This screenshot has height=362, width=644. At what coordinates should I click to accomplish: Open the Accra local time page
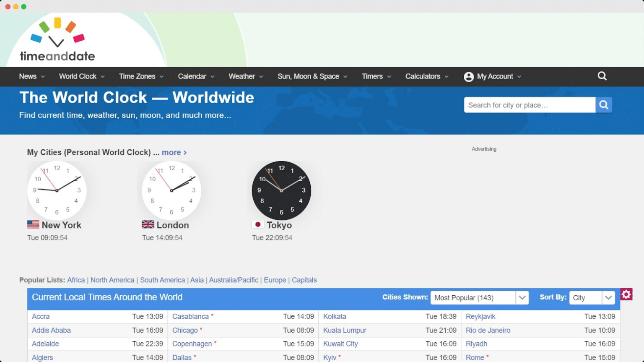[x=40, y=316]
